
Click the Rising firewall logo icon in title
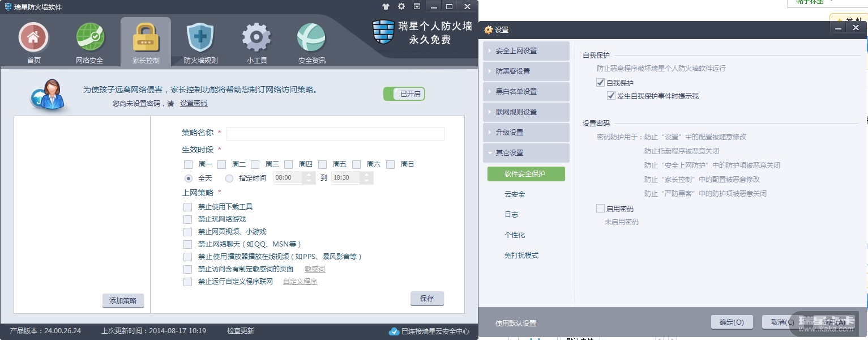(8, 7)
